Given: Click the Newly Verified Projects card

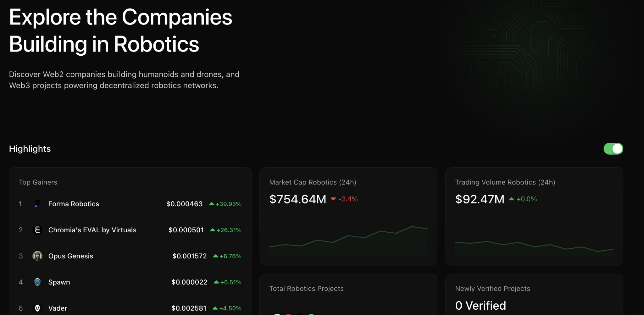Looking at the screenshot, I should pyautogui.click(x=534, y=295).
